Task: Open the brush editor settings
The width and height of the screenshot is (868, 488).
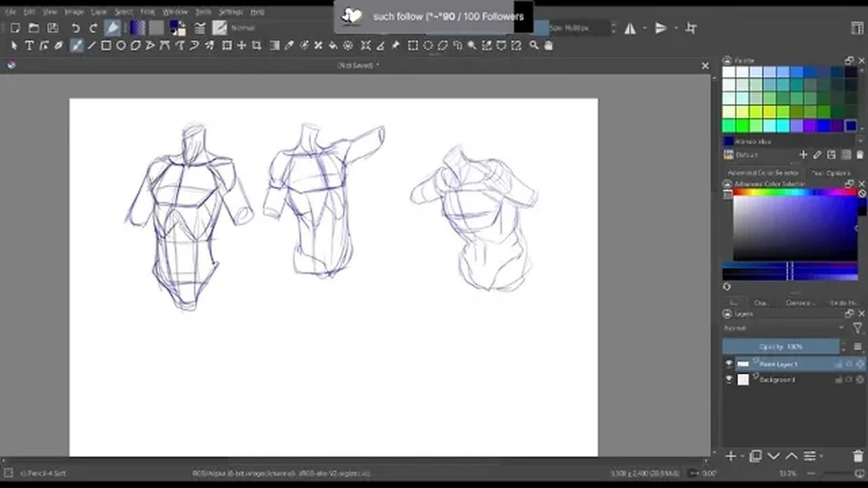Action: pos(200,28)
